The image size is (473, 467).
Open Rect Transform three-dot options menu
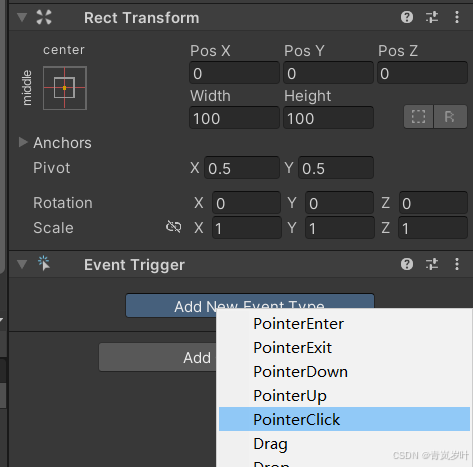(x=457, y=17)
